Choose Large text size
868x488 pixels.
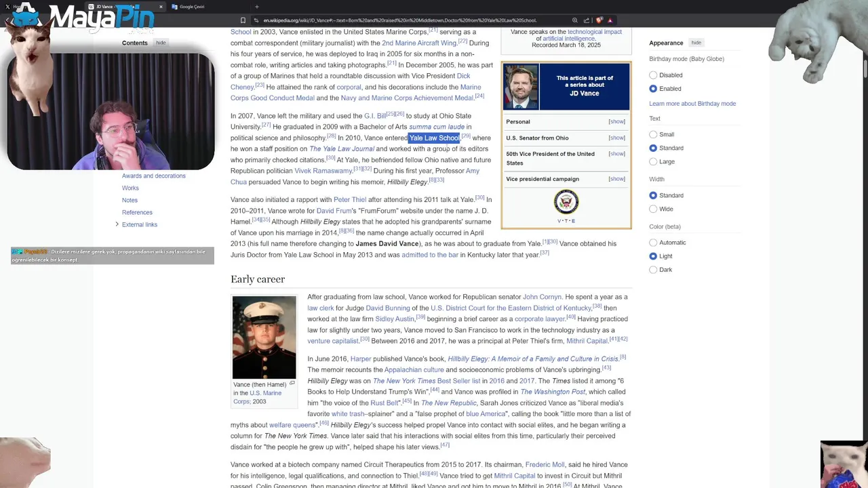point(653,161)
